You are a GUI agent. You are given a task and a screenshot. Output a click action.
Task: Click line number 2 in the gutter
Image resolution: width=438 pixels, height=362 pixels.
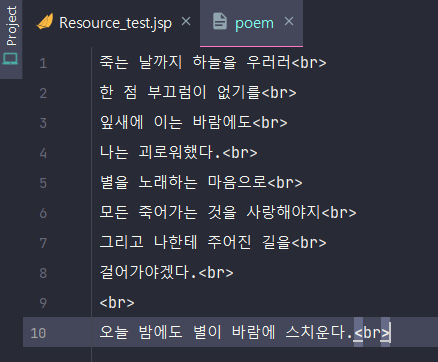43,93
